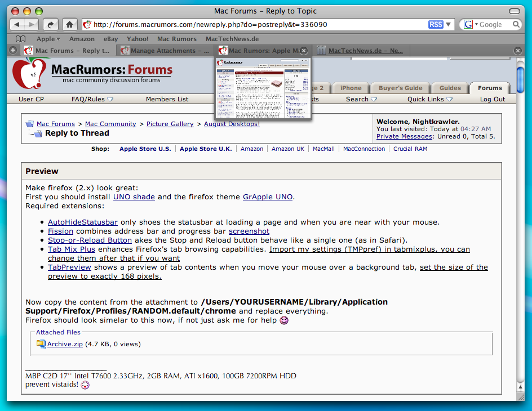The width and height of the screenshot is (532, 411).
Task: Click the folder icon beside Mac Forums breadcrumb
Action: coord(30,124)
